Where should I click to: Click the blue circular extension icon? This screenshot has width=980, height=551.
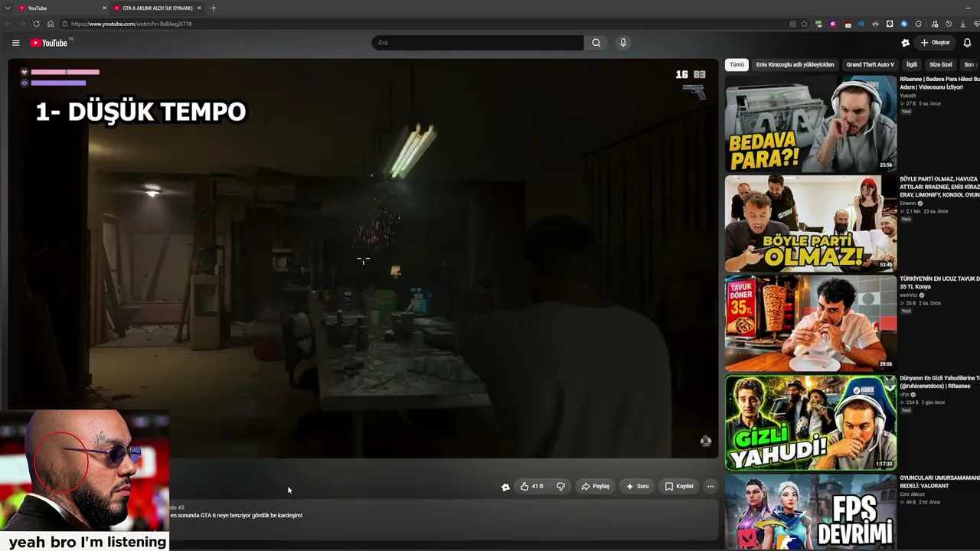point(904,24)
